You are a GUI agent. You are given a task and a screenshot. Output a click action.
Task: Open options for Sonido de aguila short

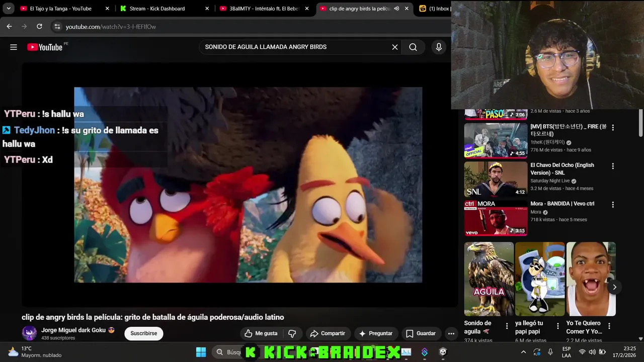(507, 326)
